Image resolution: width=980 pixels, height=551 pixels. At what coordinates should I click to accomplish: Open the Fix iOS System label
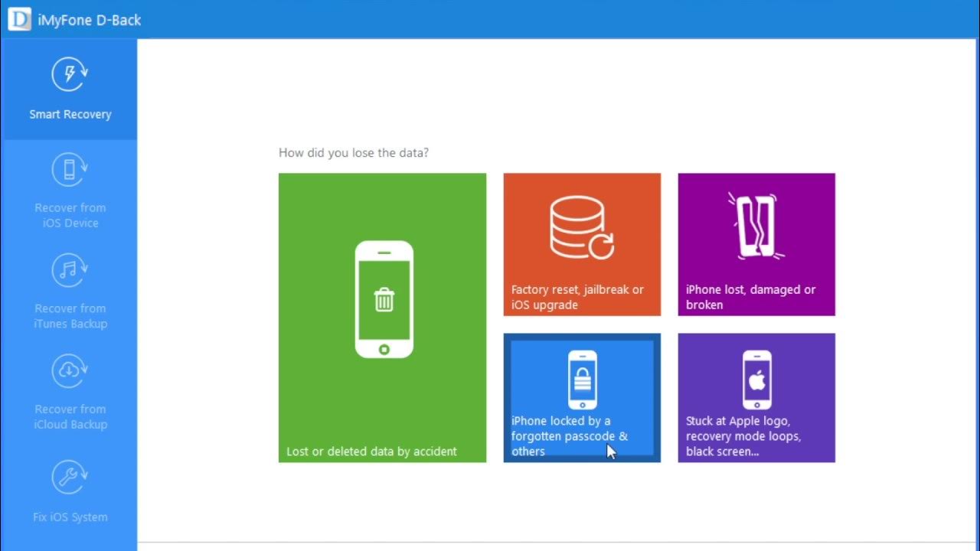point(70,517)
